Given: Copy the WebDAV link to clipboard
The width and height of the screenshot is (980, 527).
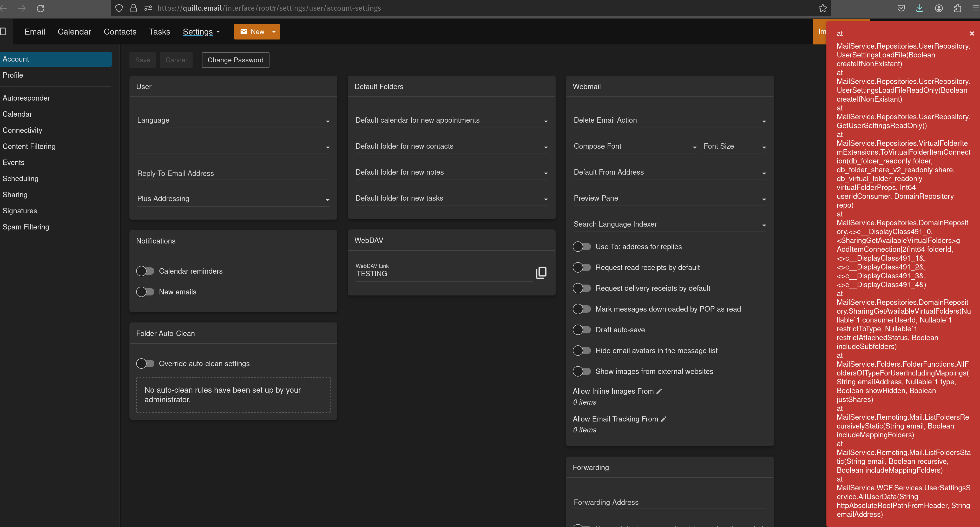Looking at the screenshot, I should tap(541, 272).
